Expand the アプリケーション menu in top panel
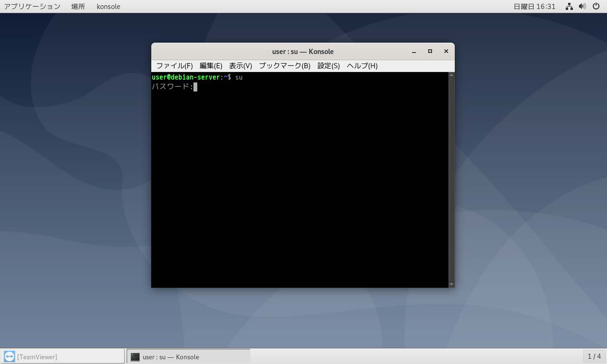607x364 pixels. (x=32, y=7)
